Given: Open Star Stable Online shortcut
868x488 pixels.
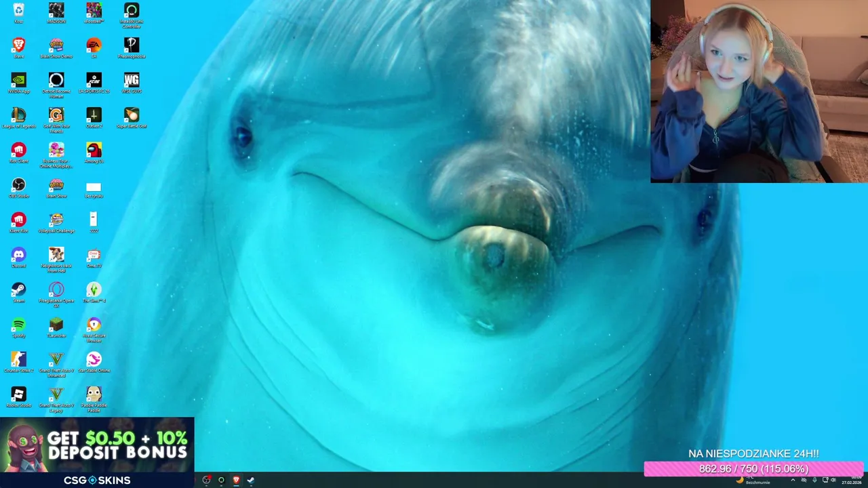Looking at the screenshot, I should 94,363.
